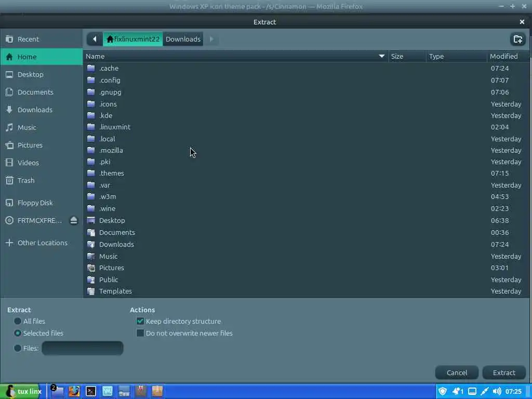Screen dimensions: 532x399
Task: Go back with the path bar left arrow
Action: click(x=95, y=39)
